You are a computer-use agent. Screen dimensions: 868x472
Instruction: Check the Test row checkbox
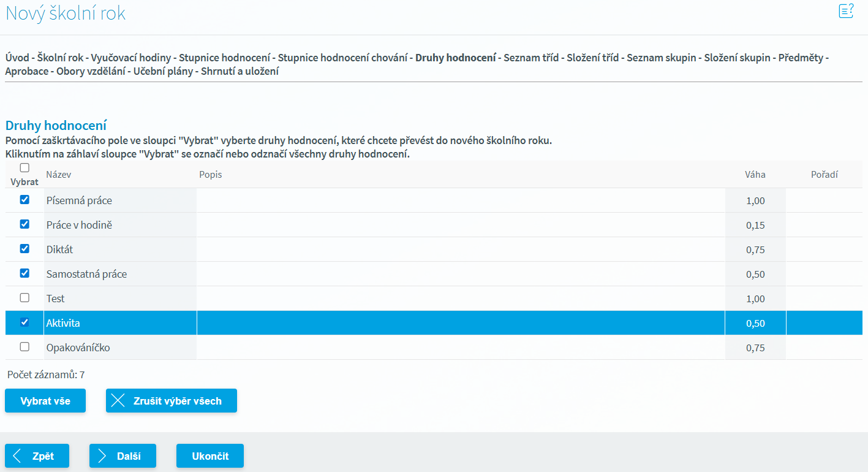point(25,298)
